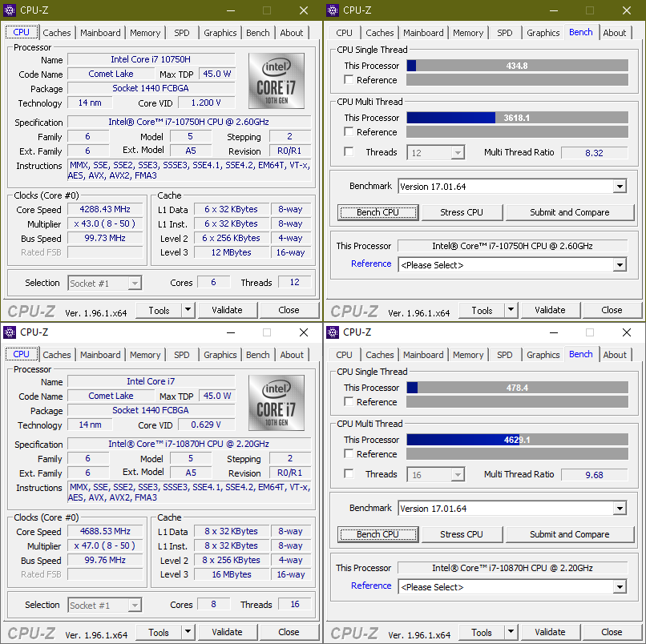Viewport: 646px width, 644px height.
Task: Click Core VID value 0.629 V
Action: coord(206,425)
